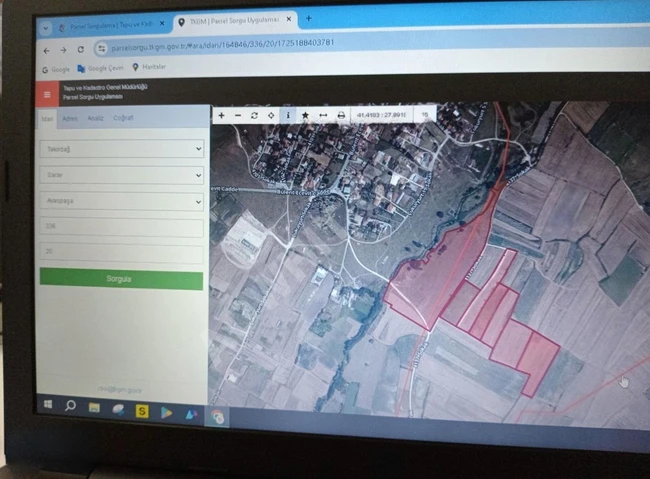The height and width of the screenshot is (479, 650).
Task: Go forward with the browser forward arrow
Action: (x=63, y=50)
